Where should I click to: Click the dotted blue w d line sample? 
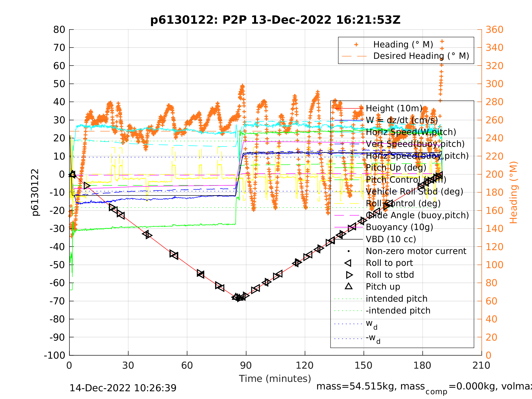pyautogui.click(x=348, y=324)
